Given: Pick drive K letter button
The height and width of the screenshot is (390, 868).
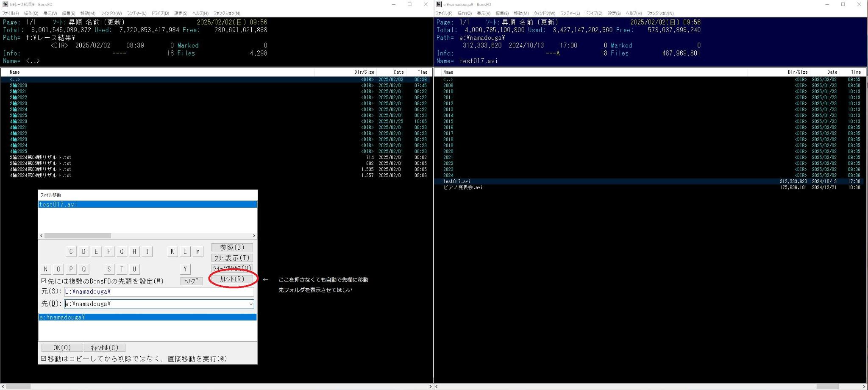Looking at the screenshot, I should click(x=172, y=252).
